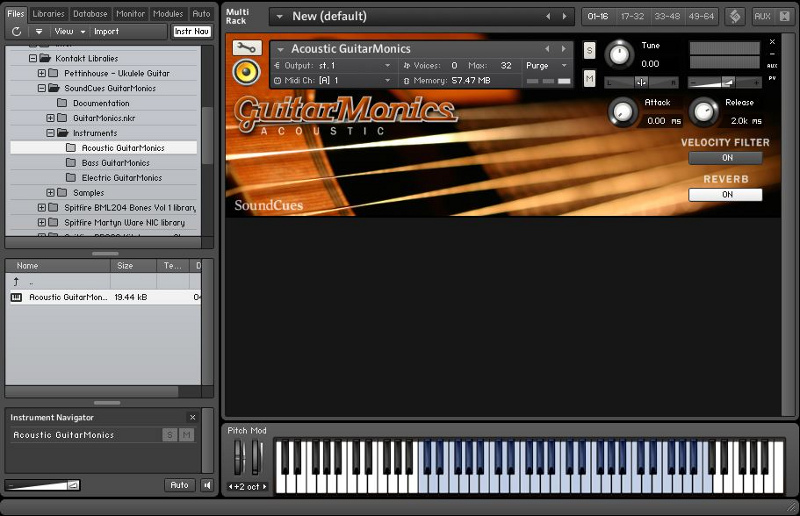Image resolution: width=800 pixels, height=516 pixels.
Task: Load previous instrument with left arrow
Action: 547,49
